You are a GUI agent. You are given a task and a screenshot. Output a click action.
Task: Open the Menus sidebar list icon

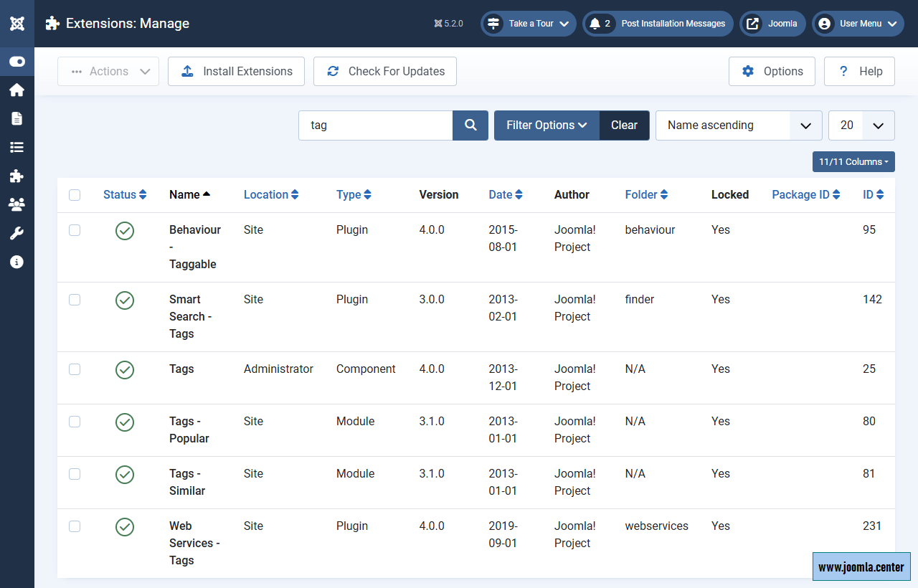tap(17, 147)
